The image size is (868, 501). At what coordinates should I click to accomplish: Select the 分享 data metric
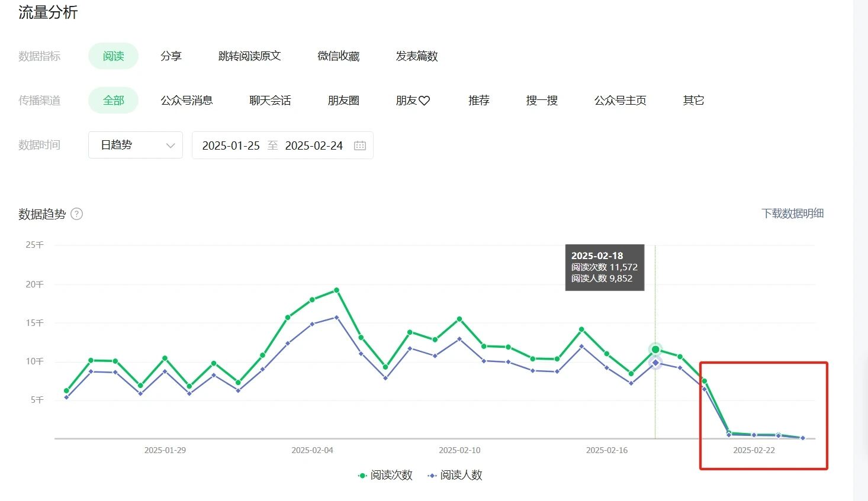coord(171,56)
